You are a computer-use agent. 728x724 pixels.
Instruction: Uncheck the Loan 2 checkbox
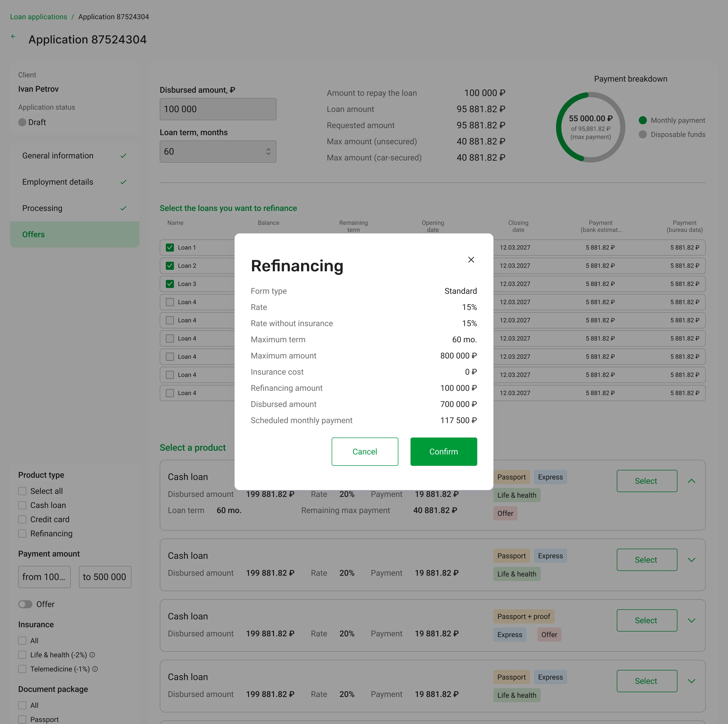pyautogui.click(x=170, y=266)
